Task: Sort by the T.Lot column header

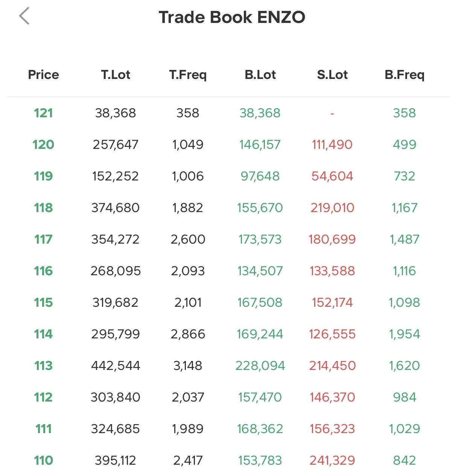Action: [116, 74]
